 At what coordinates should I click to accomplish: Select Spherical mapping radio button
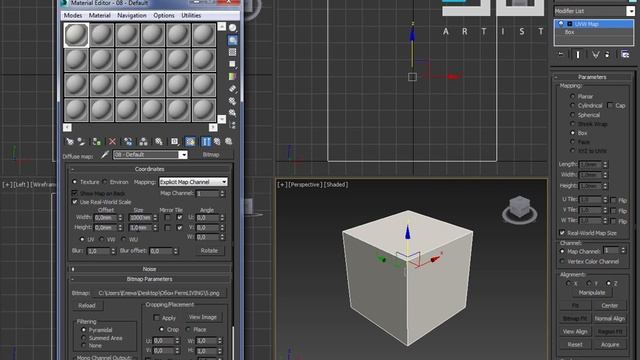[x=572, y=115]
